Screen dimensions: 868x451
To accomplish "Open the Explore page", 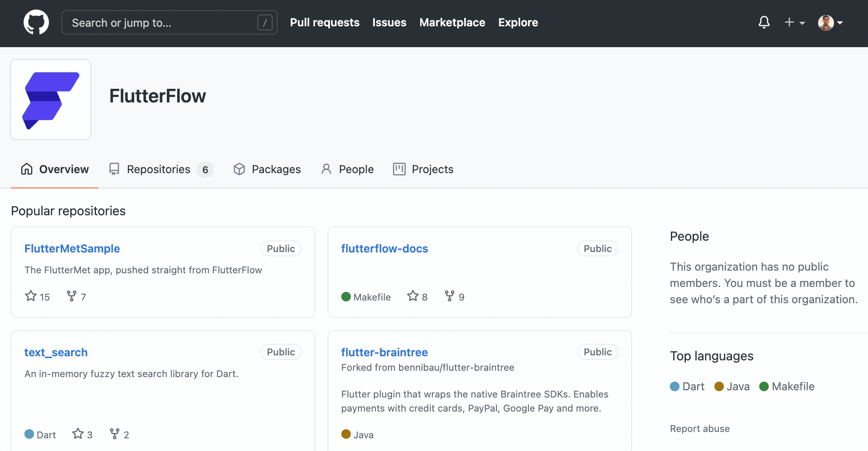I will pyautogui.click(x=518, y=22).
